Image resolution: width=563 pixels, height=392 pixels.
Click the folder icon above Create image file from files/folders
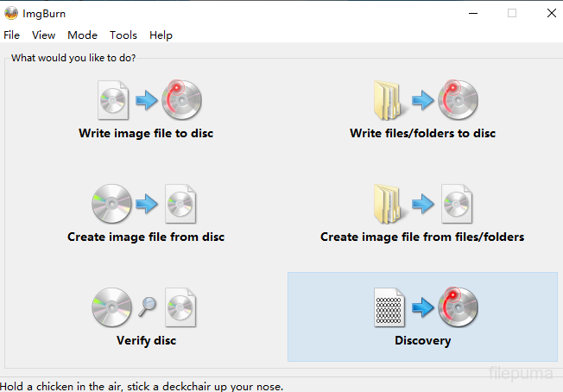pyautogui.click(x=389, y=205)
